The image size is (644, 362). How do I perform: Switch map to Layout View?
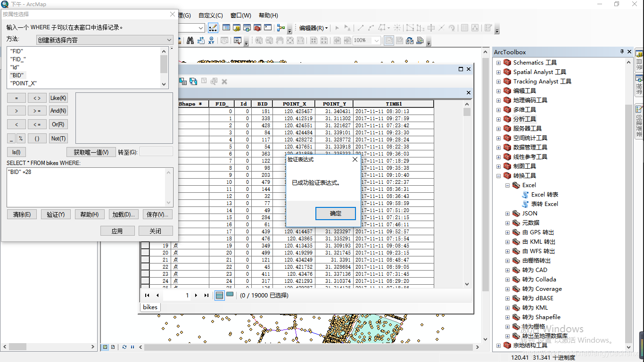coord(113,347)
